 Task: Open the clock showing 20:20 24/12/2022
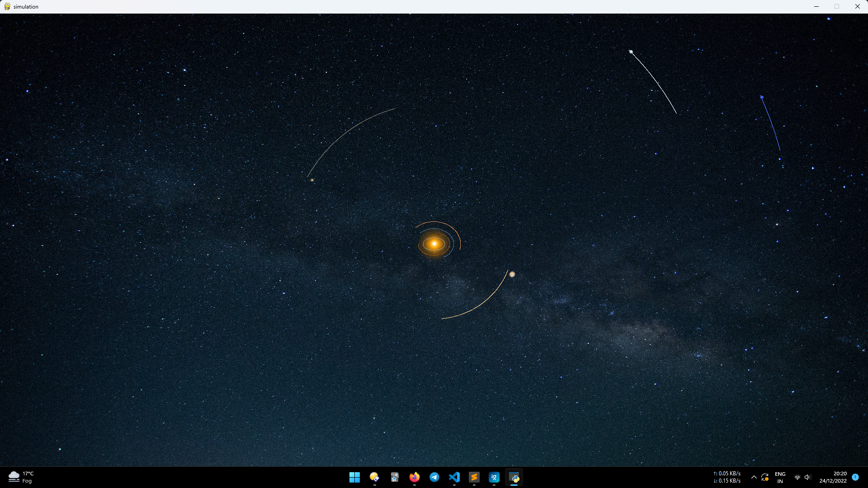click(x=833, y=477)
